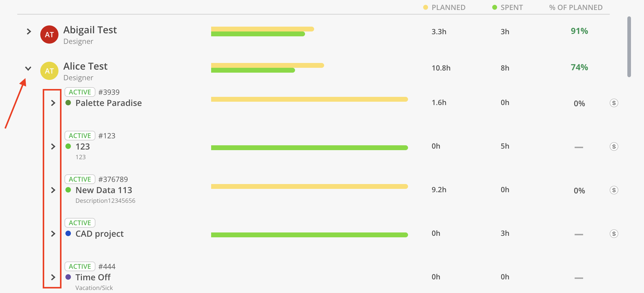Expand the New Data 113 project
The height and width of the screenshot is (293, 644).
click(x=53, y=190)
